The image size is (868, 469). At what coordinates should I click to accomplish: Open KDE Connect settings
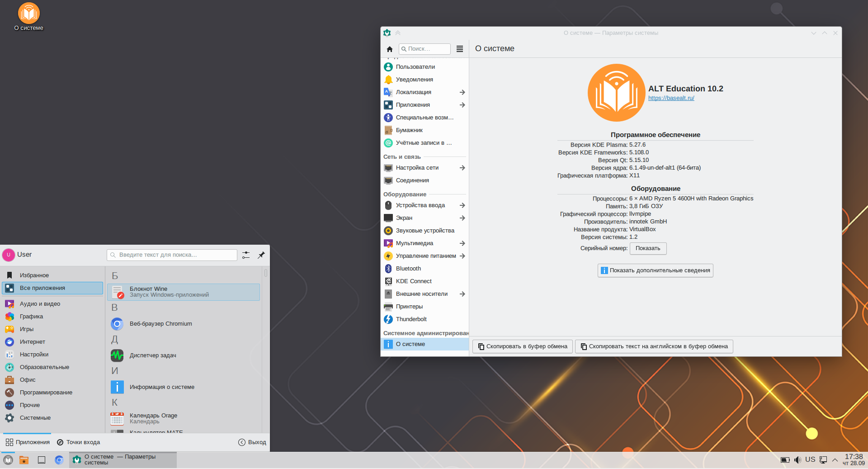424,281
